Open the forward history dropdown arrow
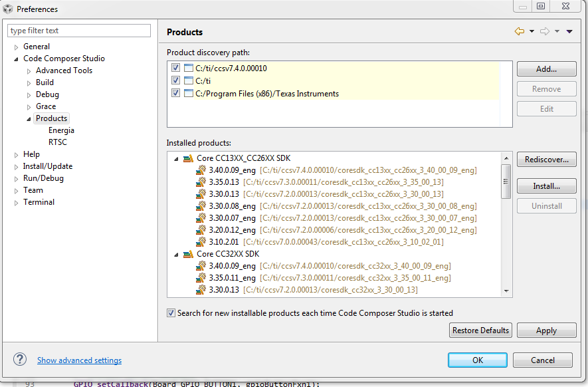 pyautogui.click(x=557, y=31)
